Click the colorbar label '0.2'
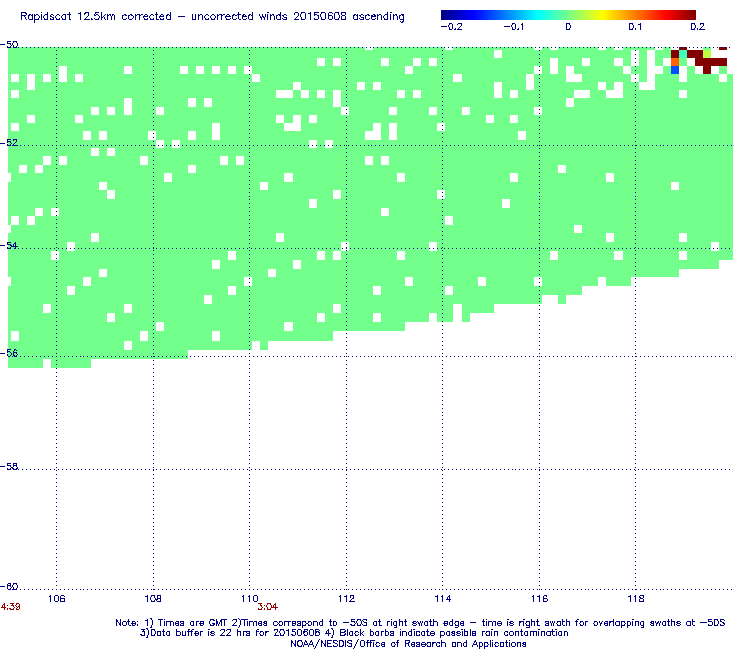 (x=698, y=27)
